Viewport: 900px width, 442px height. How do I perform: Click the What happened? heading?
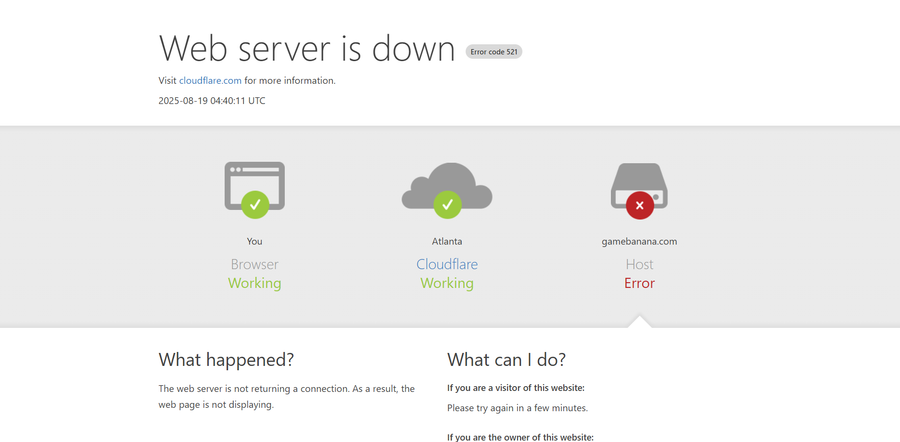point(226,359)
